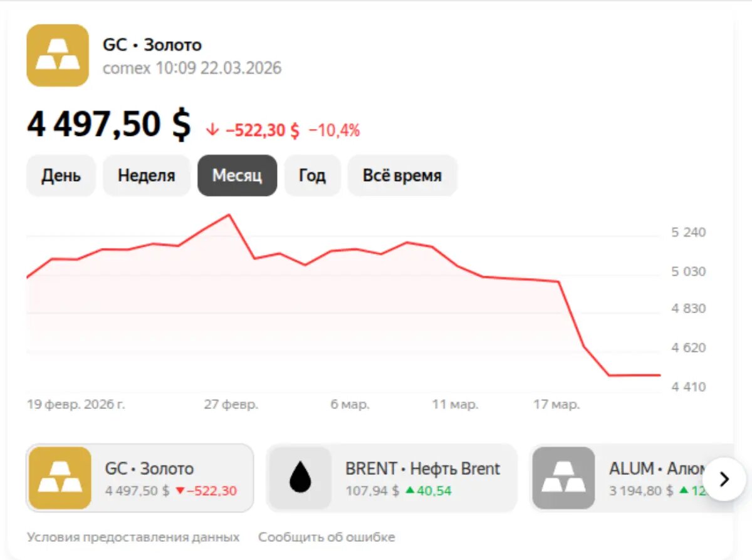This screenshot has width=752, height=560.
Task: Click gold bars icon in GC Золото card
Action: pyautogui.click(x=60, y=478)
